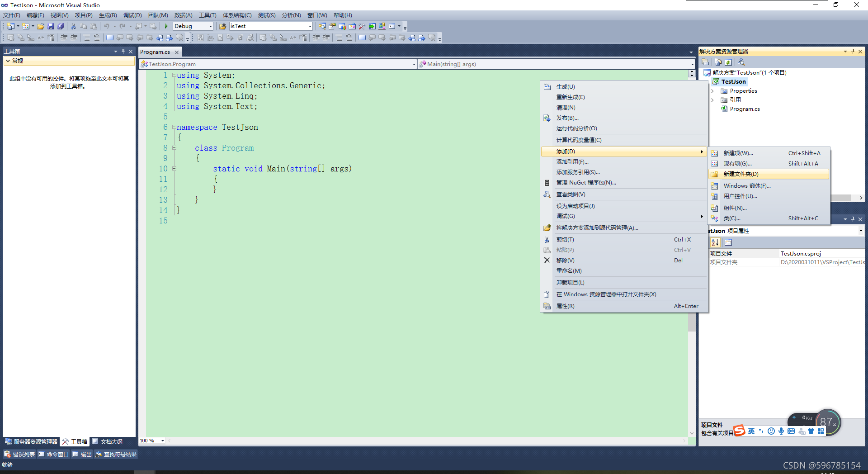The image size is (868, 474).
Task: Open the Debug configuration dropdown
Action: point(211,26)
